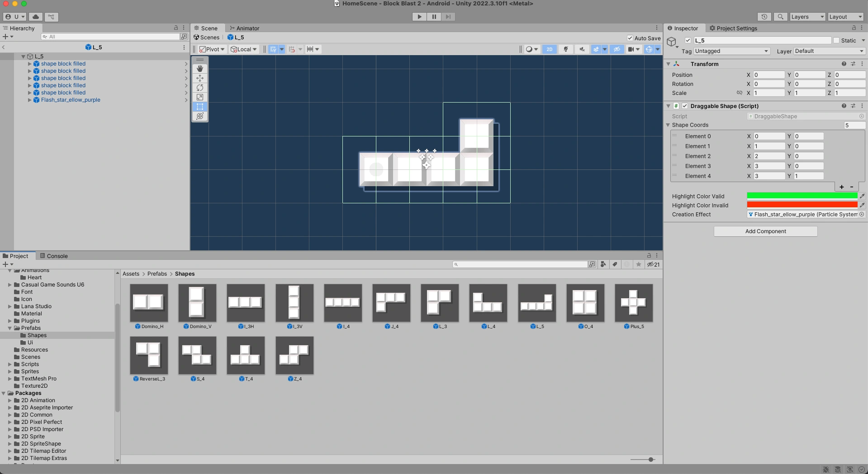Open the Unity Cloud services icon
Viewport: 868px width, 474px height.
[x=36, y=17]
